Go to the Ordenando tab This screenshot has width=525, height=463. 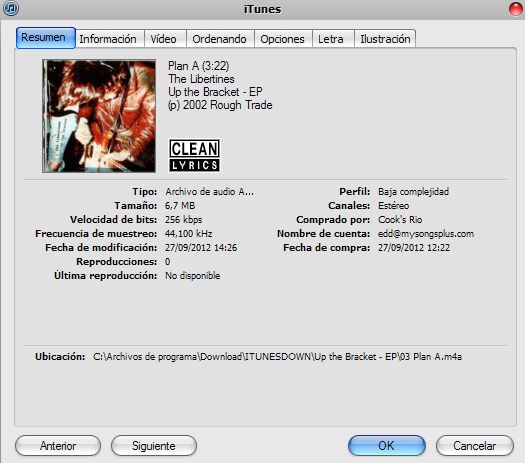pos(220,39)
